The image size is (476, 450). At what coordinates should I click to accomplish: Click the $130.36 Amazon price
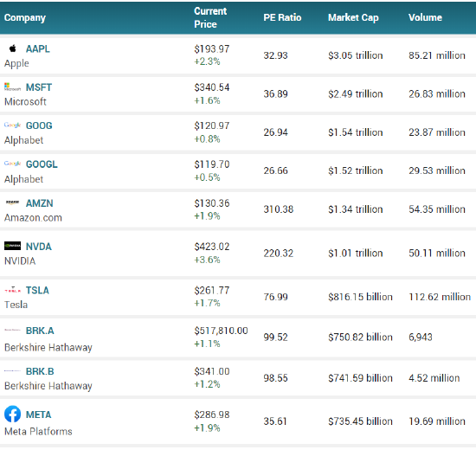click(x=212, y=203)
